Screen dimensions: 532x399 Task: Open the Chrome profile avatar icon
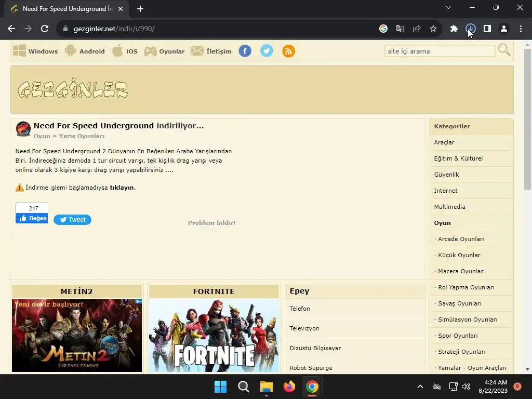pos(504,29)
